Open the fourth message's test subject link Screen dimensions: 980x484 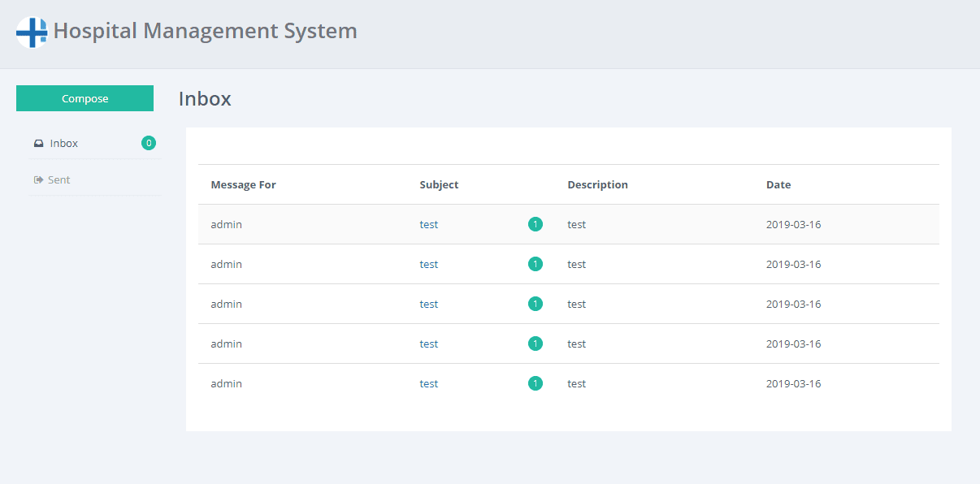pyautogui.click(x=429, y=344)
